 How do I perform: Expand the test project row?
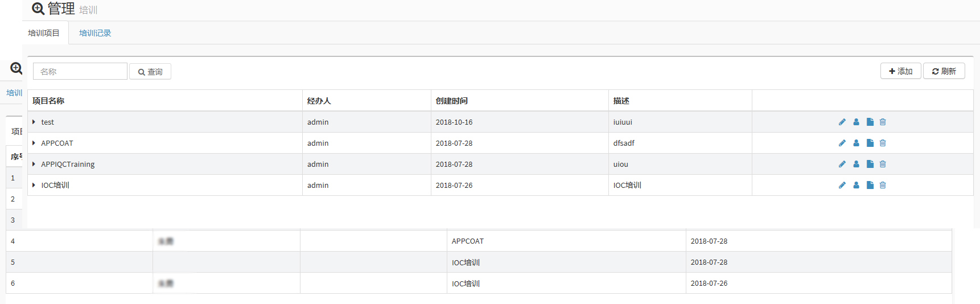(34, 122)
